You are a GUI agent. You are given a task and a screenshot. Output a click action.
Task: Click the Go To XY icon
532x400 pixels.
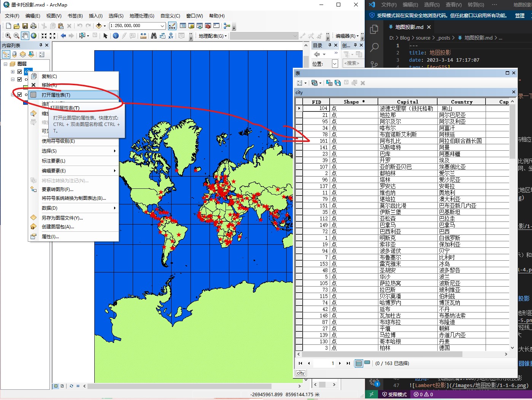pos(171,36)
